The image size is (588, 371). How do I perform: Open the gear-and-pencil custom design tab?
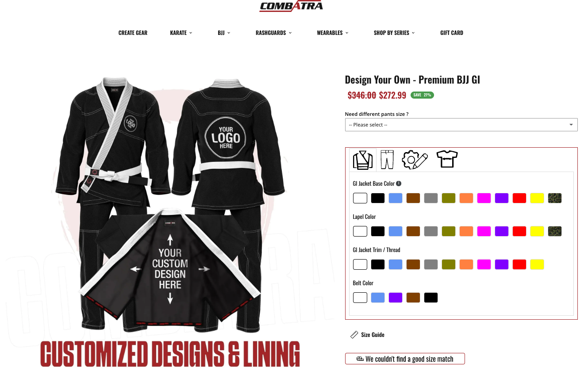(x=415, y=160)
